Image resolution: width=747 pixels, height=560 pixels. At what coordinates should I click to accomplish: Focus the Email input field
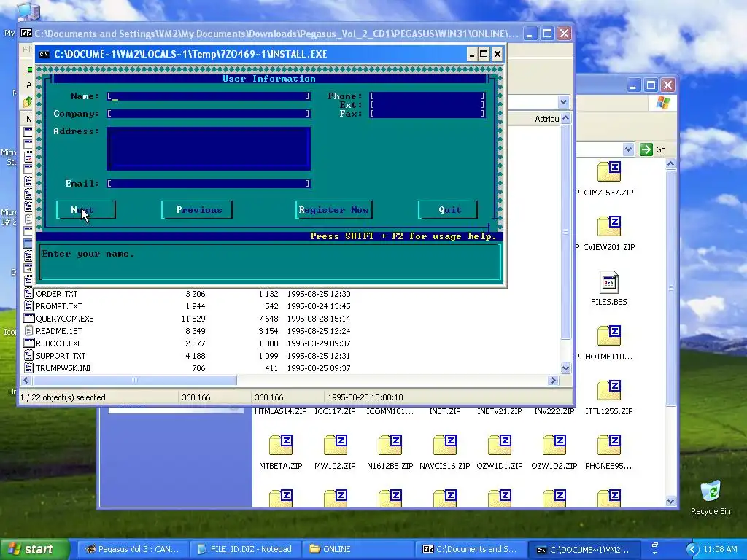click(x=209, y=183)
